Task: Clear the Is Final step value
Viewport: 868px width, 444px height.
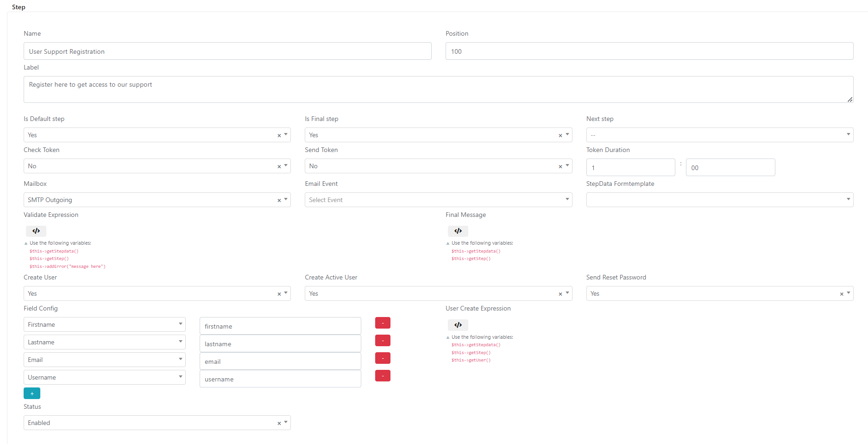Action: [560, 135]
